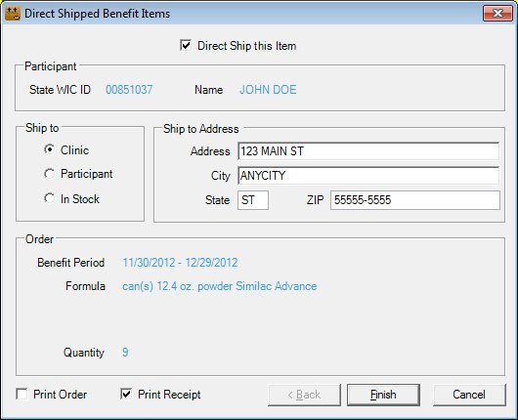Screen dimensions: 518x420
Task: Click the participant name JOHN DOE
Action: tap(268, 90)
